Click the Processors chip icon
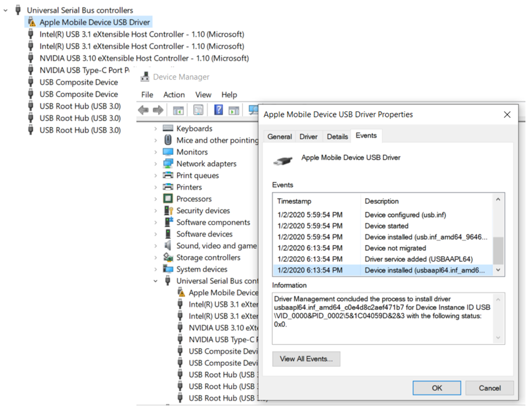Screen dimensions: 532x412 point(168,198)
